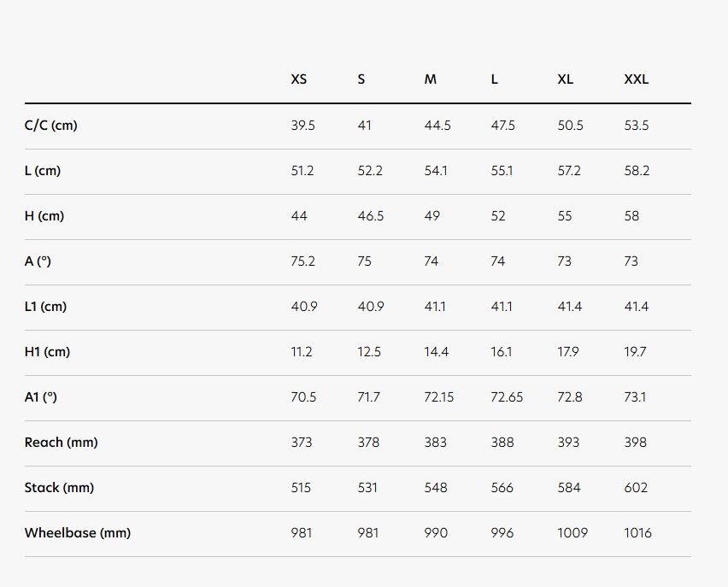This screenshot has width=728, height=587.
Task: Select the XS reach value 373
Action: click(x=302, y=443)
